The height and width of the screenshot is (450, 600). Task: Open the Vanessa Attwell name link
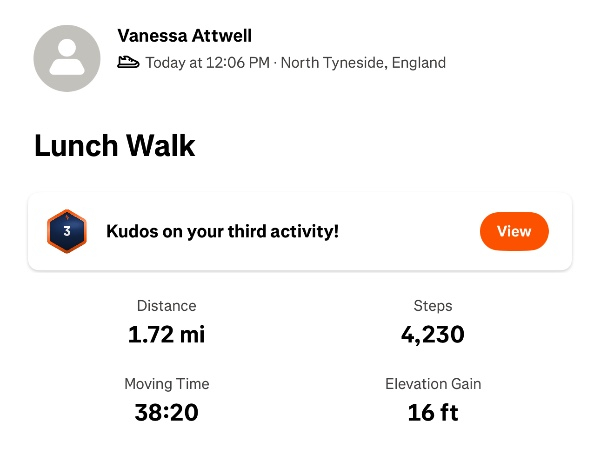point(184,36)
